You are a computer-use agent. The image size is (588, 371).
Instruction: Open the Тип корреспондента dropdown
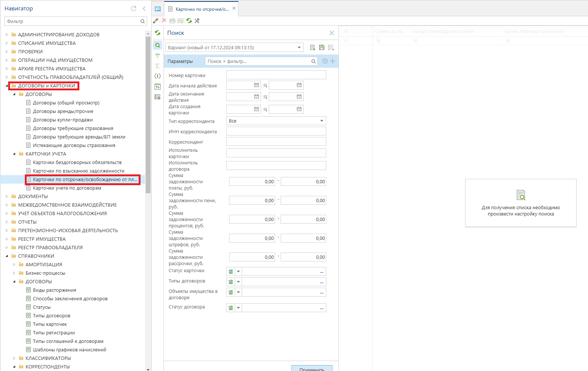322,121
